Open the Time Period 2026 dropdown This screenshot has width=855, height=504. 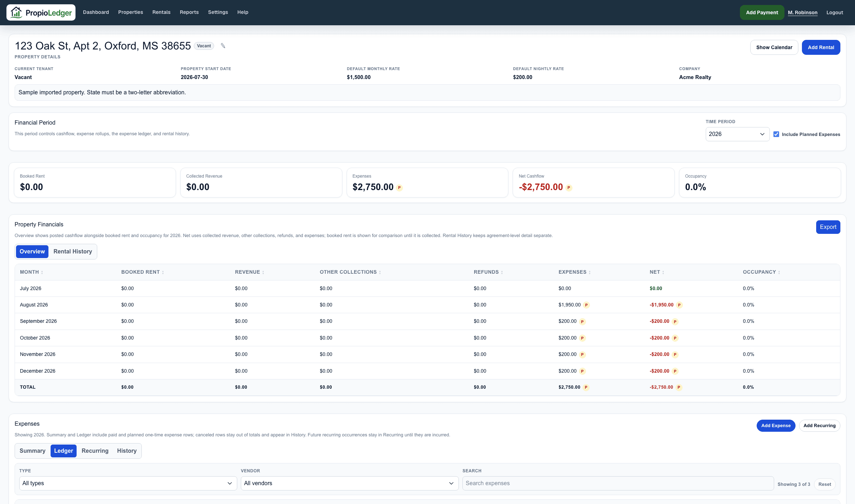737,134
